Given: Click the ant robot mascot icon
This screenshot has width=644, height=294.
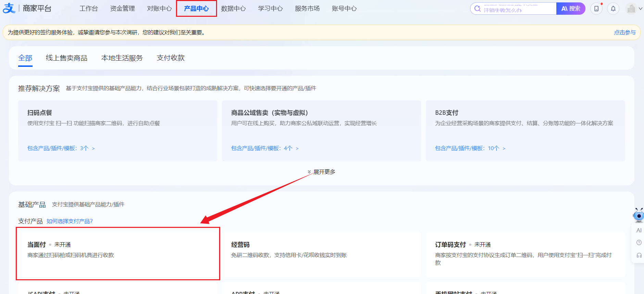Looking at the screenshot, I should pos(639,216).
